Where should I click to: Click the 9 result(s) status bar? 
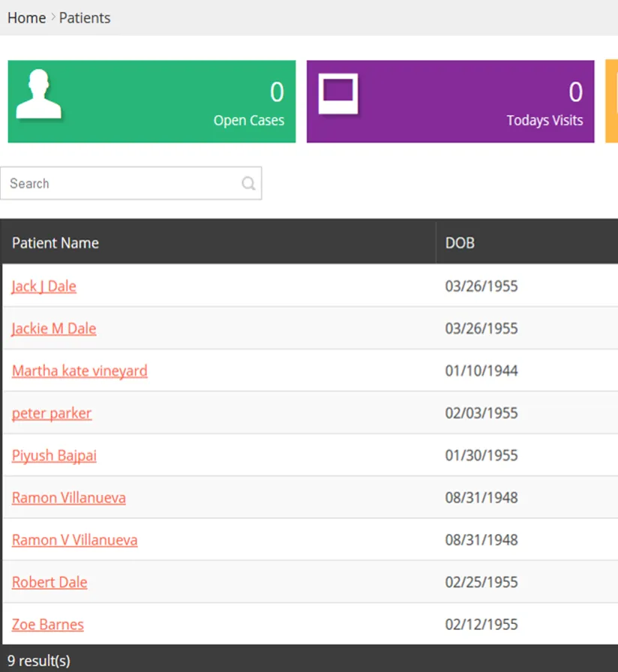click(x=37, y=661)
